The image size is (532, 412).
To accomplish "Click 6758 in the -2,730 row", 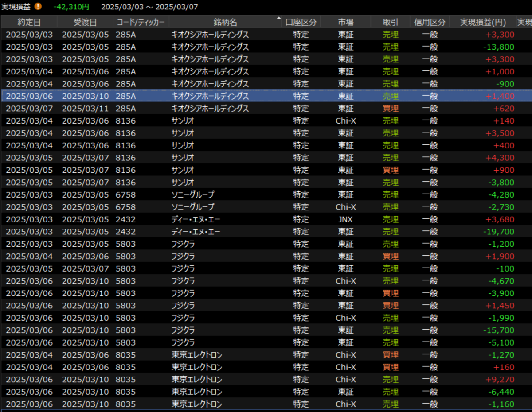I will coord(125,207).
